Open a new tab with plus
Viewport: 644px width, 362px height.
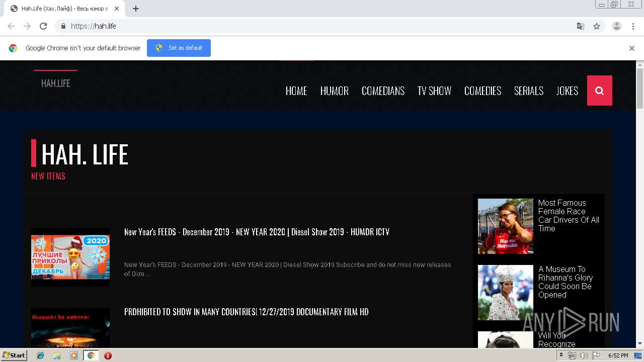[x=136, y=9]
